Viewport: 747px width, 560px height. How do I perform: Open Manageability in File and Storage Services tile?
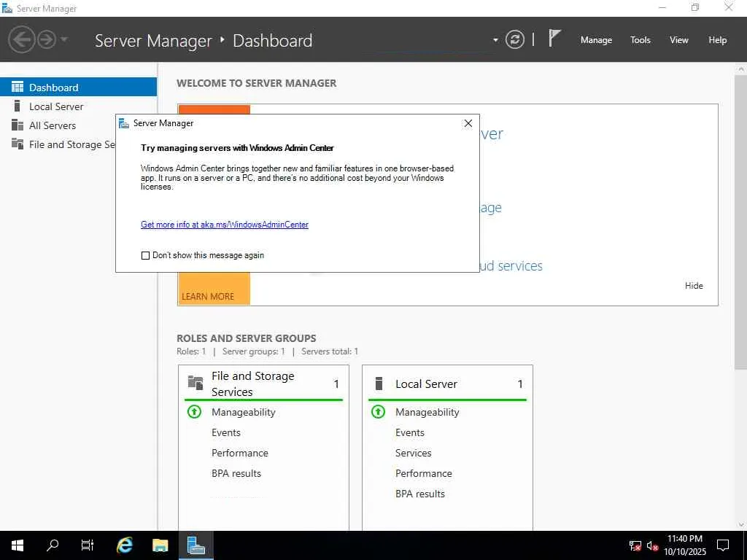pos(243,412)
